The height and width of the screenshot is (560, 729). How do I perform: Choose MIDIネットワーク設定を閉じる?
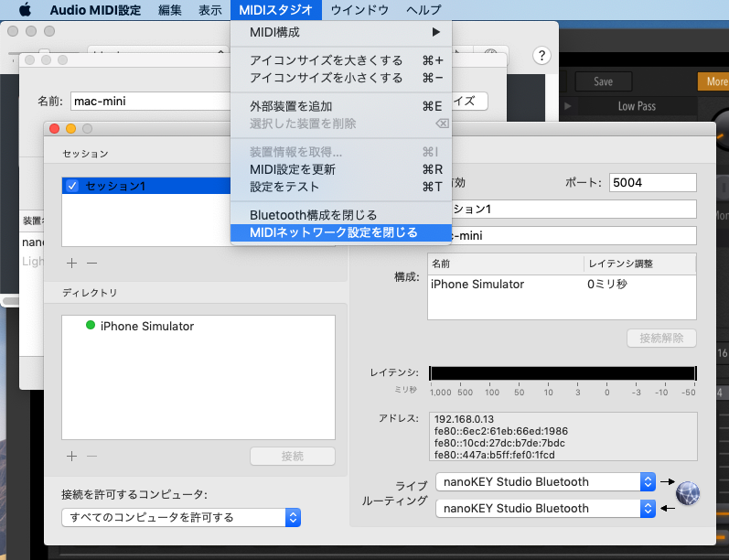[341, 232]
